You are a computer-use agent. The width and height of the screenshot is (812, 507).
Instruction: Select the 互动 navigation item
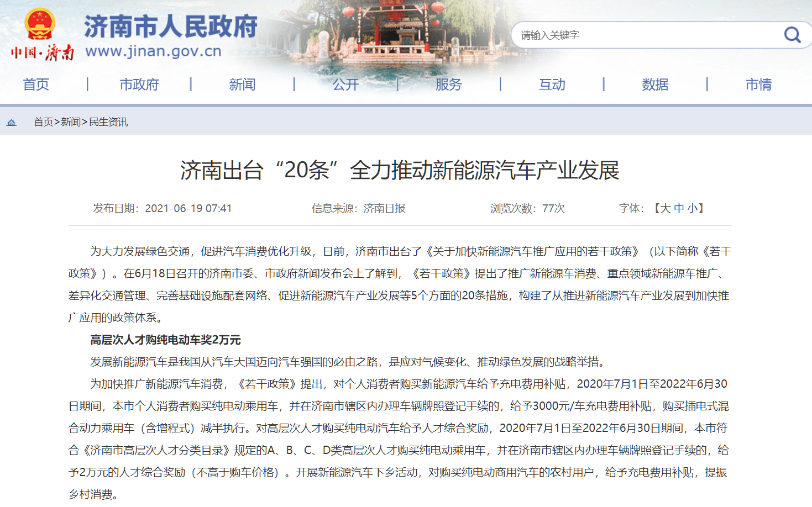point(552,84)
